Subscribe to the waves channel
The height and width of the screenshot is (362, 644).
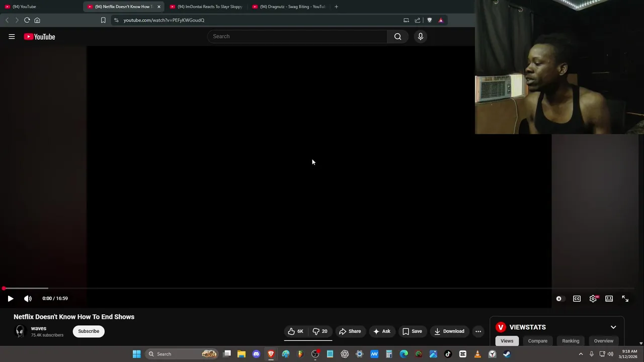(89, 331)
